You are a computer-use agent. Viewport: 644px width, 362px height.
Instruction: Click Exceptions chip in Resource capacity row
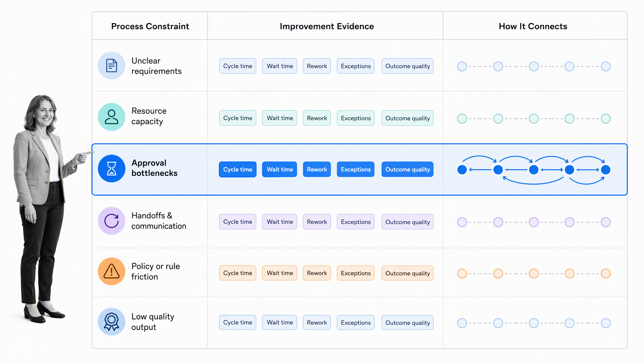356,118
